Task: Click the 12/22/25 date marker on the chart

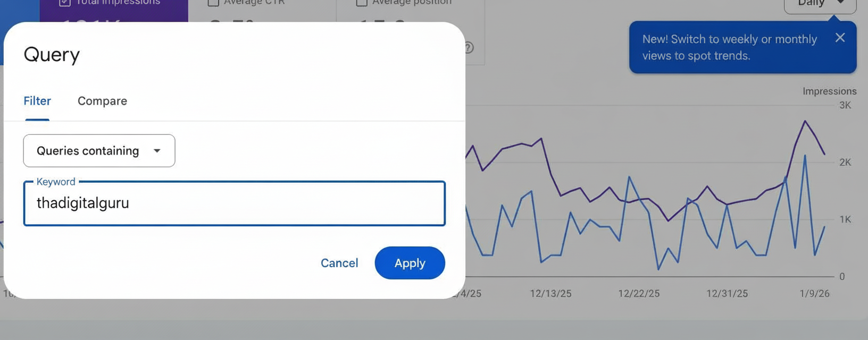Action: [639, 293]
